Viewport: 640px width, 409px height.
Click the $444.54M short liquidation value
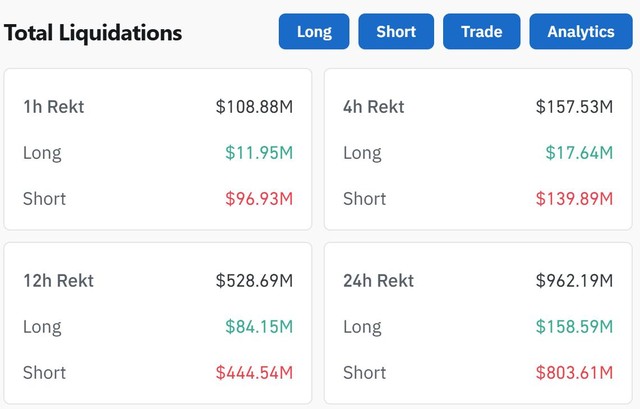[x=254, y=373]
